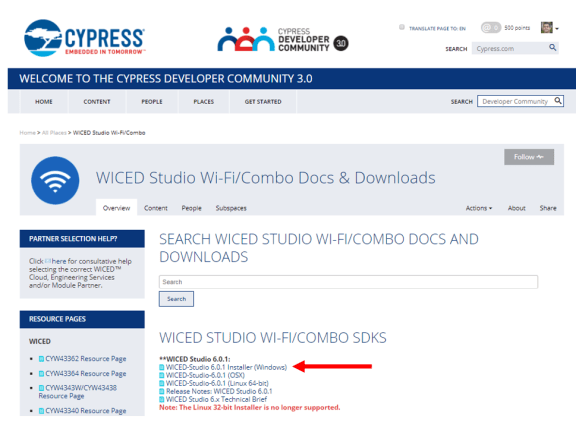This screenshot has height=422, width=576.
Task: Click icon next to CYW4343W/CYW43438 Resource Page
Action: coord(42,388)
